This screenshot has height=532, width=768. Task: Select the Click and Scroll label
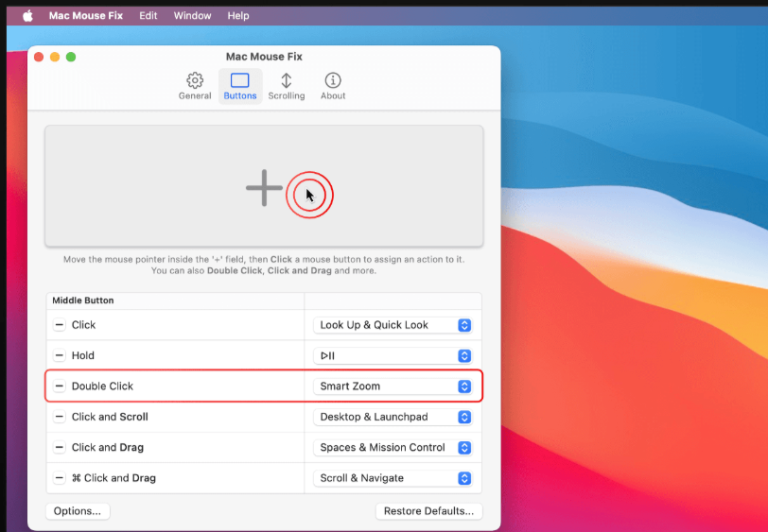110,417
